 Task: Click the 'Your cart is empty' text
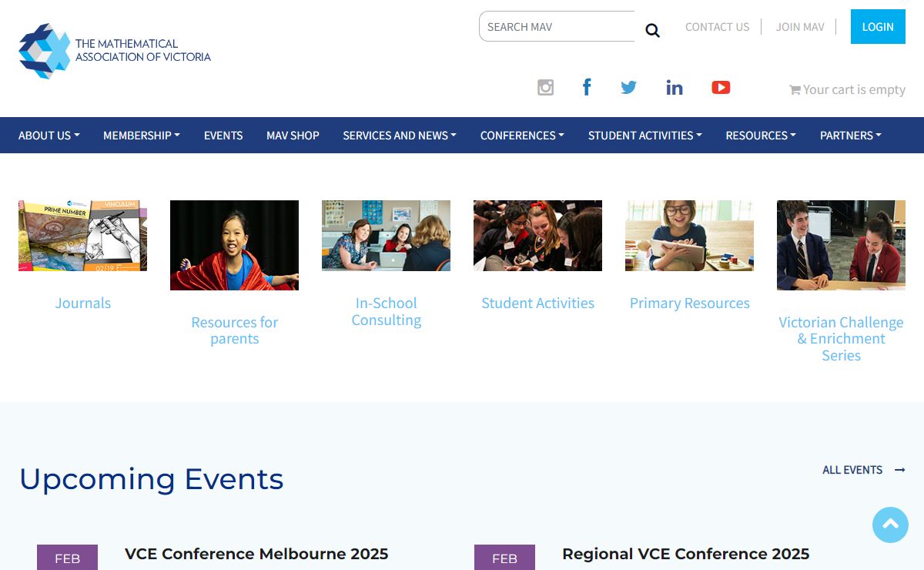pyautogui.click(x=854, y=90)
